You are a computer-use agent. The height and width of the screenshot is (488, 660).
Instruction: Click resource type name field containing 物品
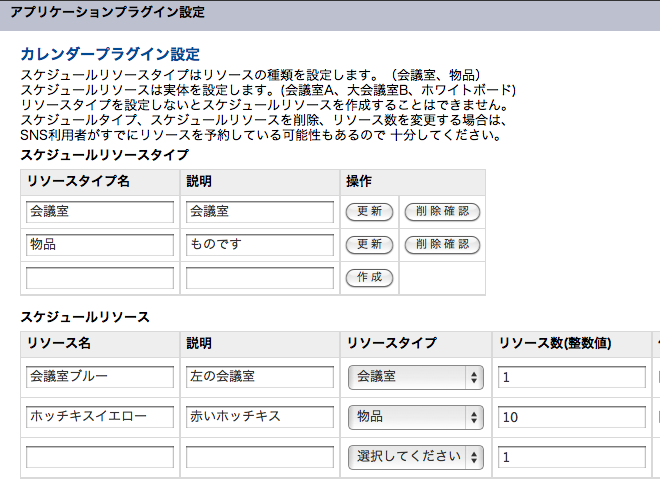coord(100,245)
